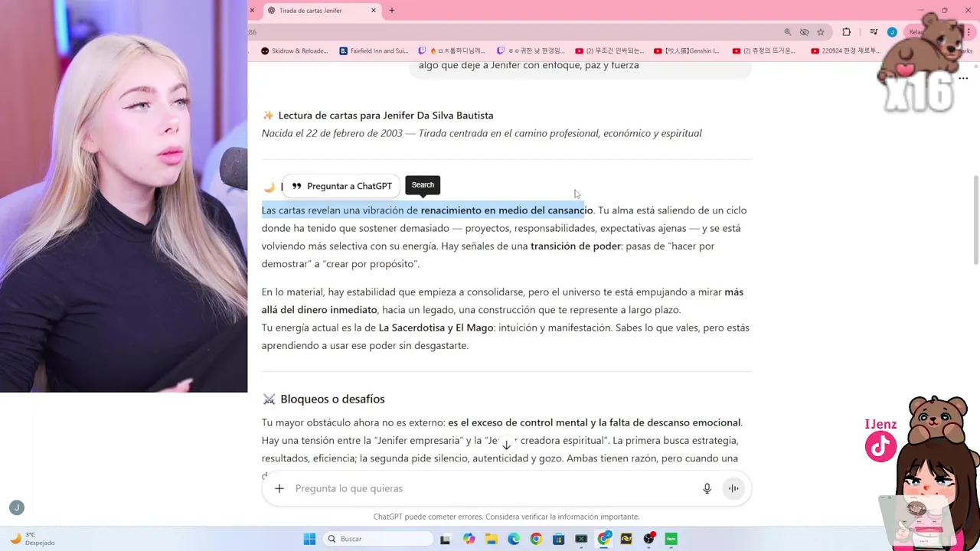Click the page vertical scrollbar thumb
Viewport: 980px width, 551px height.
click(x=975, y=222)
